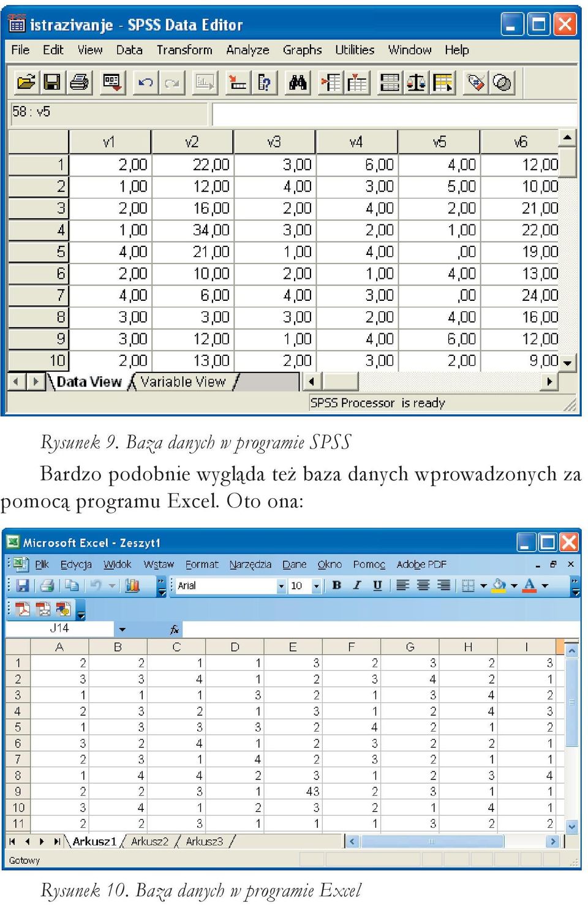Screen dimensions: 588x905
Task: Click the Font Color red A swatch
Action: tap(530, 586)
